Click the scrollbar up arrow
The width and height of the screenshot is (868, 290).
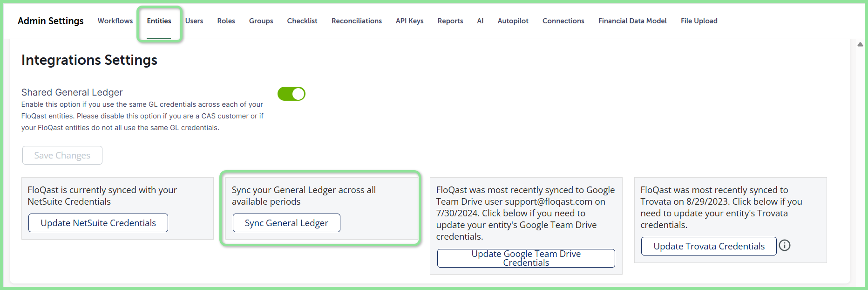(860, 44)
